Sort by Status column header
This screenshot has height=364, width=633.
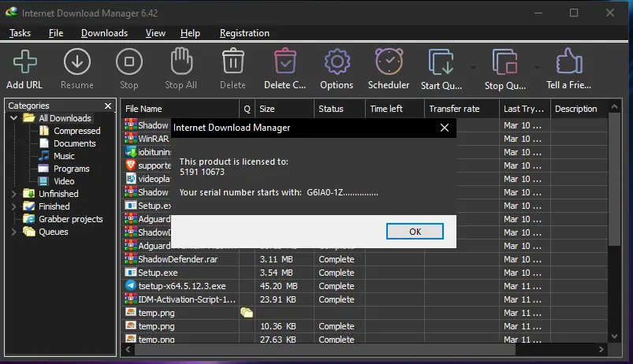point(340,109)
